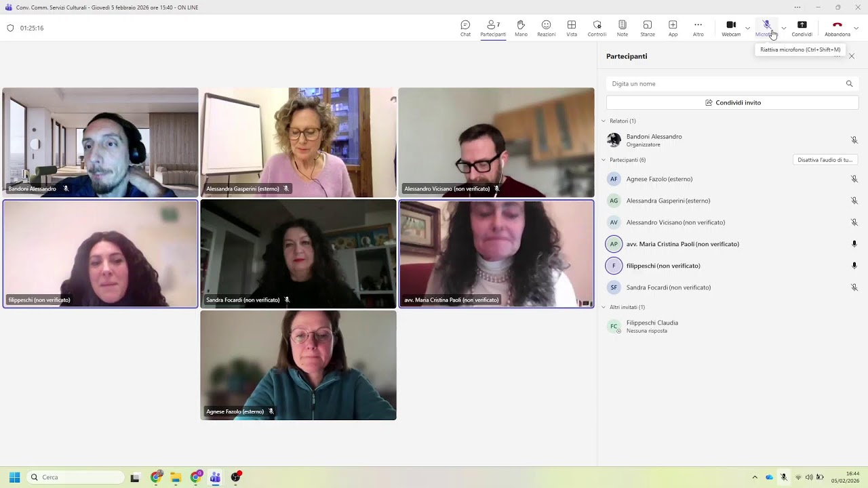Open the Reazioni menu
The width and height of the screenshot is (868, 488).
(x=546, y=28)
